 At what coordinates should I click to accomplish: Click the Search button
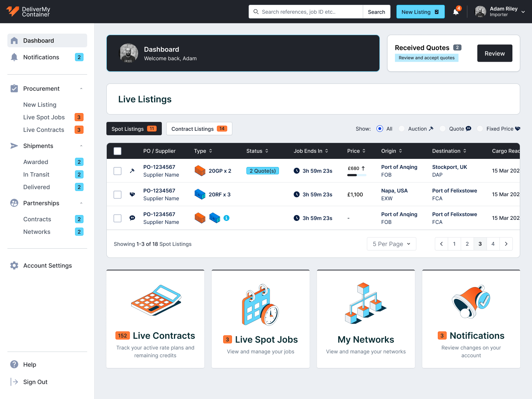tap(376, 12)
